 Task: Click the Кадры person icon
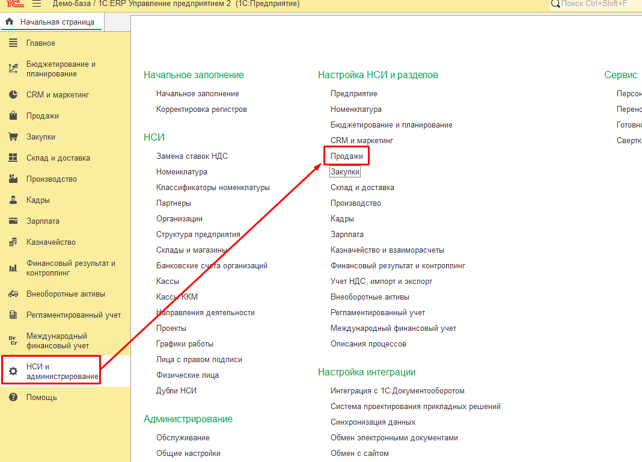click(13, 200)
